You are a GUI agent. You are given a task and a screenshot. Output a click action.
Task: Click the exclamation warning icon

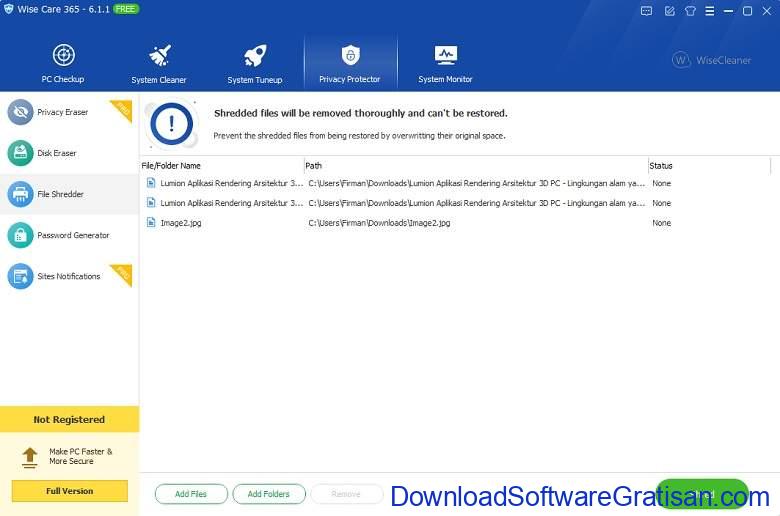tap(172, 124)
